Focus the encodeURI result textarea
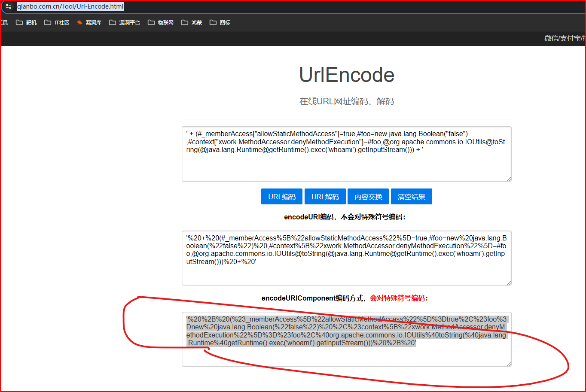 point(347,258)
